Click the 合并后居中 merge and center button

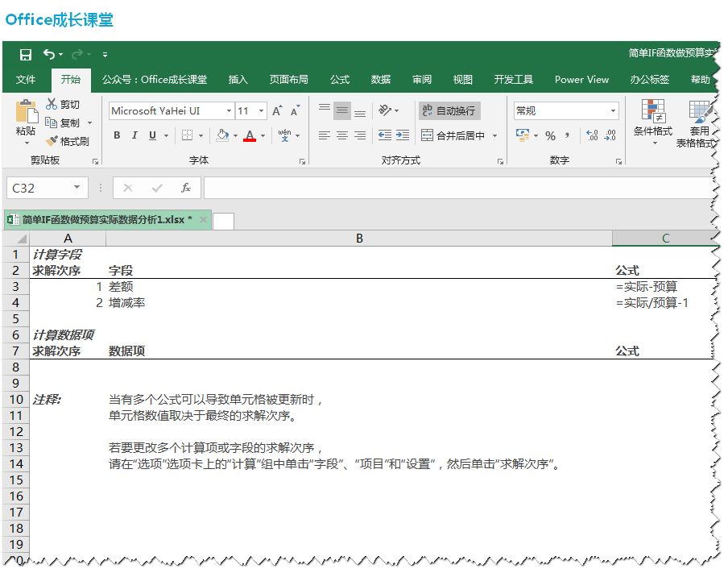pos(453,135)
